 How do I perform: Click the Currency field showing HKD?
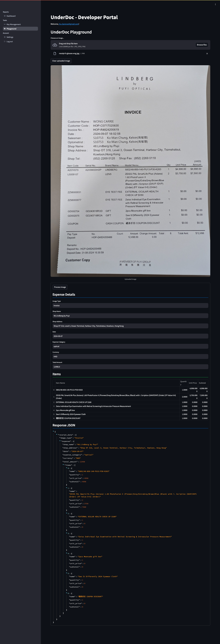(x=130, y=356)
